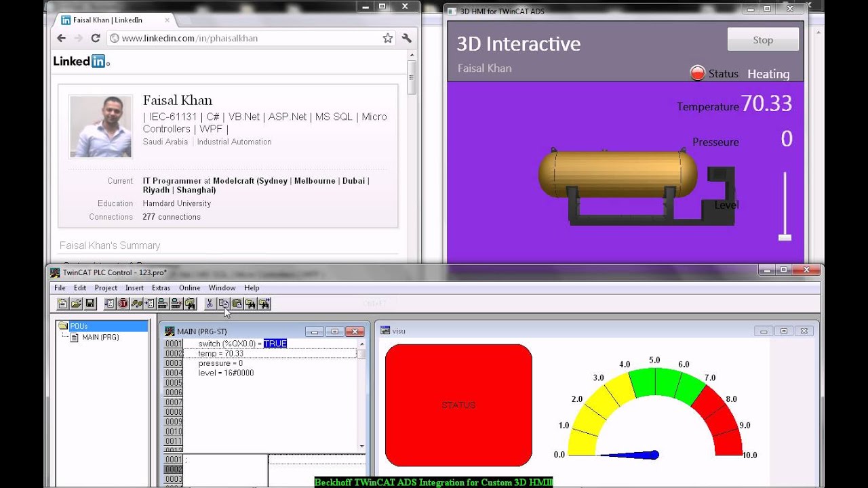
Task: Click the MAIN (PRG-ST) window title bar
Action: pyautogui.click(x=264, y=331)
